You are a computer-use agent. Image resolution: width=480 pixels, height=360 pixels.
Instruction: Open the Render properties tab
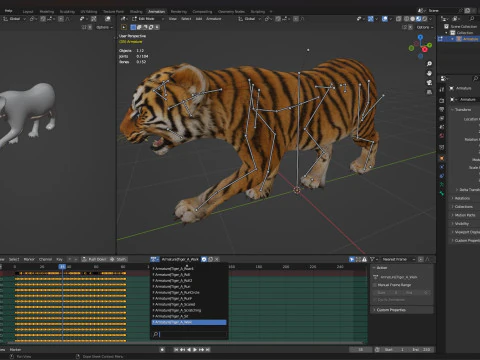coord(442,100)
